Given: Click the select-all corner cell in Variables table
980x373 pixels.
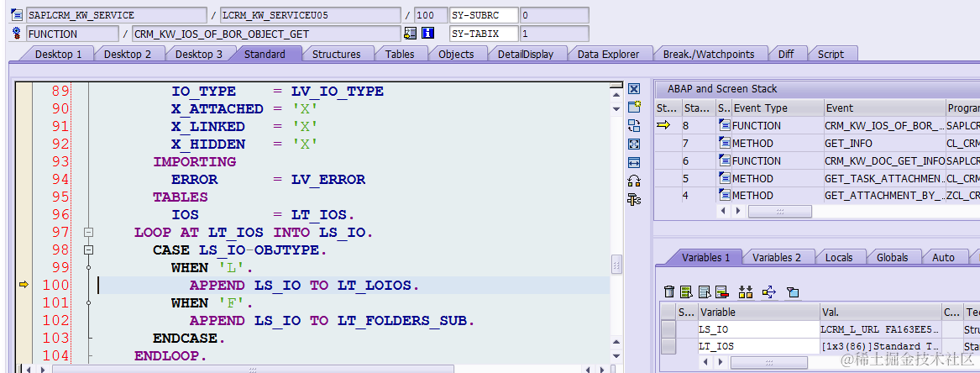Looking at the screenshot, I should [668, 312].
